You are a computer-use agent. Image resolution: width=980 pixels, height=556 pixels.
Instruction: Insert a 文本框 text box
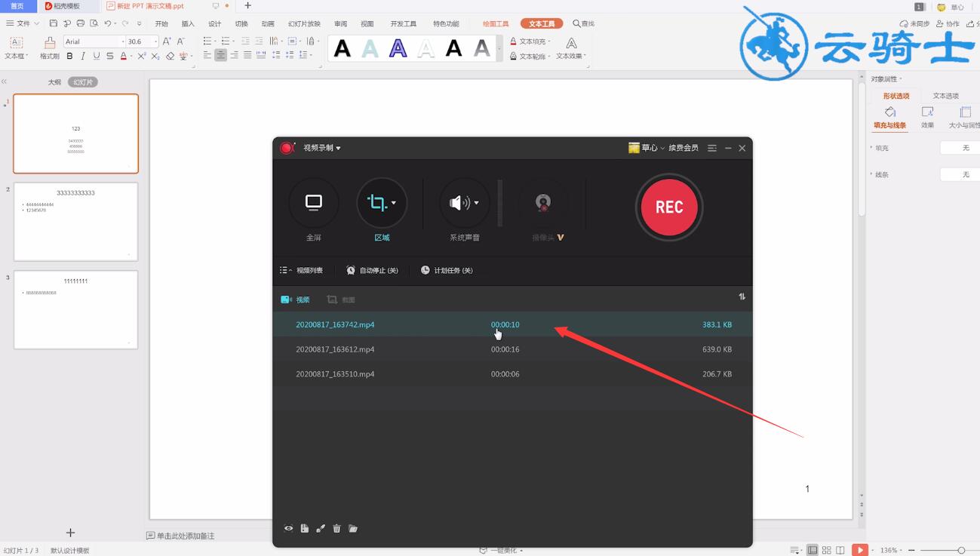(x=16, y=48)
